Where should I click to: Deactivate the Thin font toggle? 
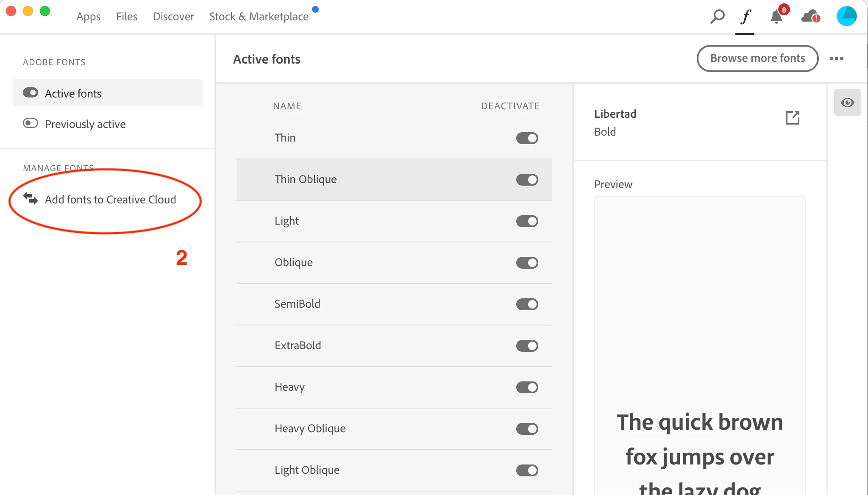tap(527, 138)
